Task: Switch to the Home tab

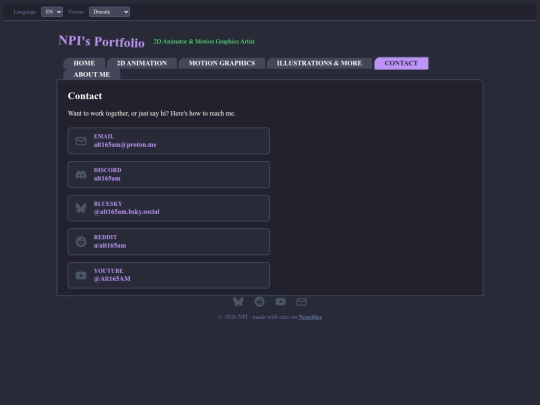Action: (84, 63)
